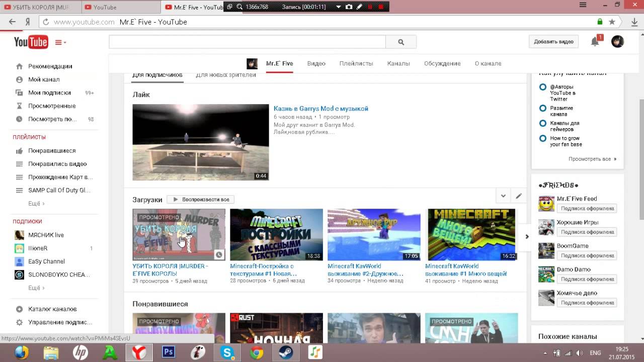Open Рекомендации in sidebar
This screenshot has width=644, height=362.
pos(50,66)
